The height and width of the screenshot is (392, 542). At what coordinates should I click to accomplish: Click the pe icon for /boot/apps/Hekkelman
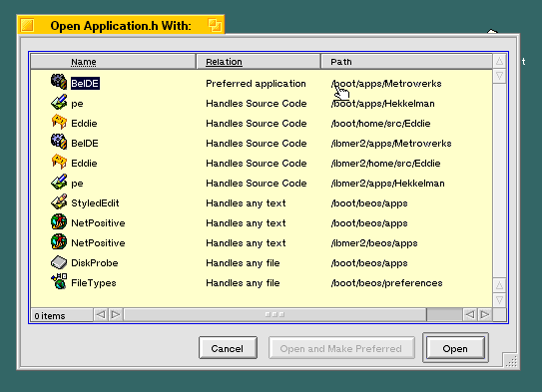[x=59, y=103]
